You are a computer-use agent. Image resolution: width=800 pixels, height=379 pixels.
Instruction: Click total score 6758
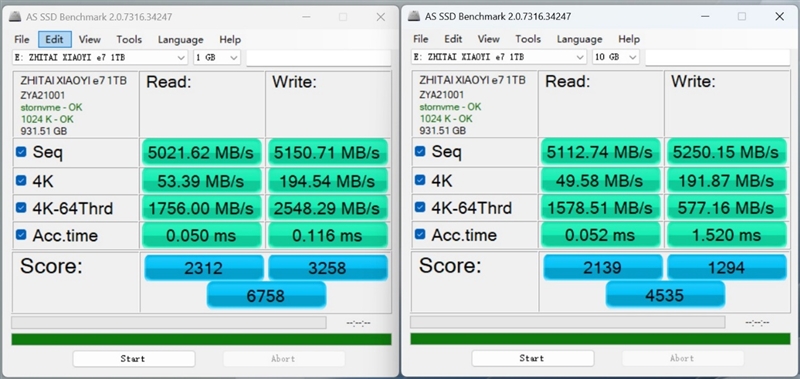point(266,295)
